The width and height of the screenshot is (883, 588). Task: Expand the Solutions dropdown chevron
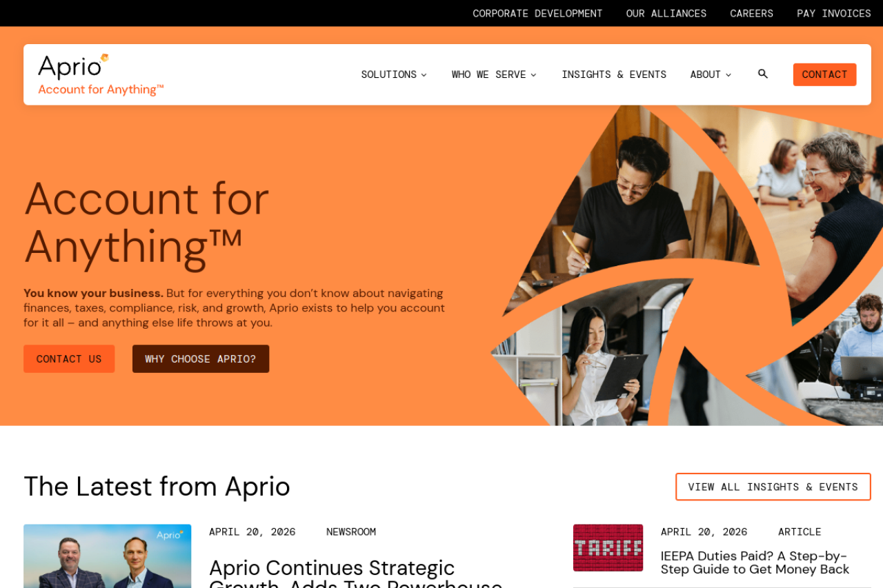click(424, 74)
